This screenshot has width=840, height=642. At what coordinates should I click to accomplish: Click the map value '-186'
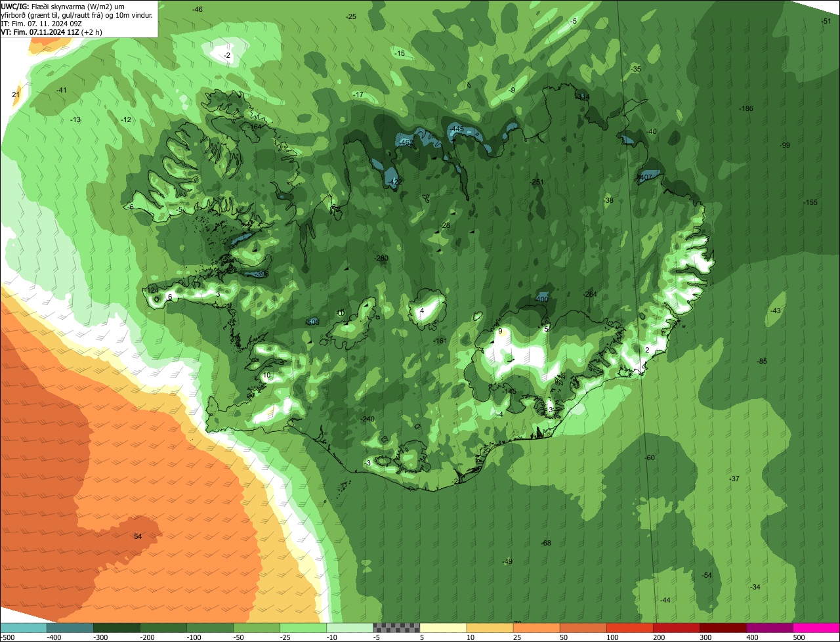pos(745,108)
